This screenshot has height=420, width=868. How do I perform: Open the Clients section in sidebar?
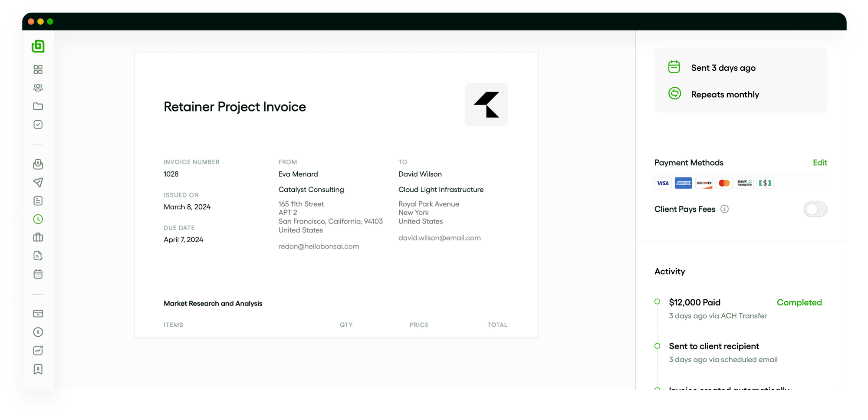point(38,88)
